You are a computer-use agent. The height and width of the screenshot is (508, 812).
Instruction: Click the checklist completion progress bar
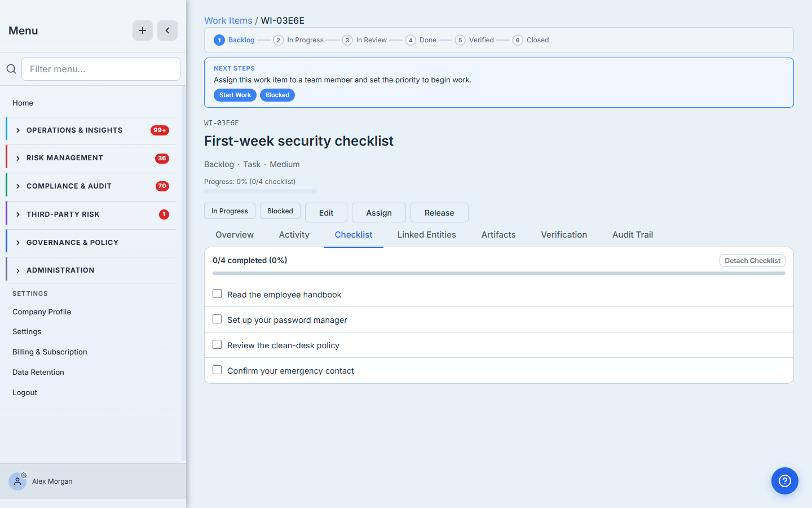tap(499, 273)
